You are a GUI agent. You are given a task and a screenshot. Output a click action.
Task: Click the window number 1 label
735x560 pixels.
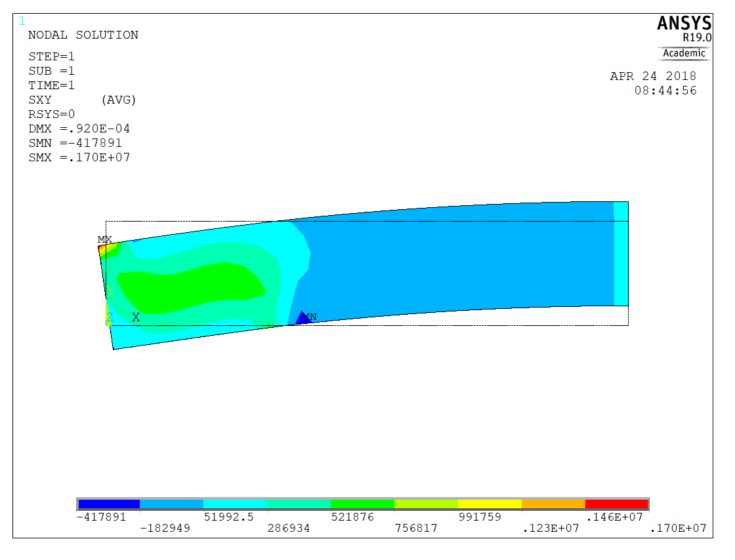pyautogui.click(x=22, y=20)
